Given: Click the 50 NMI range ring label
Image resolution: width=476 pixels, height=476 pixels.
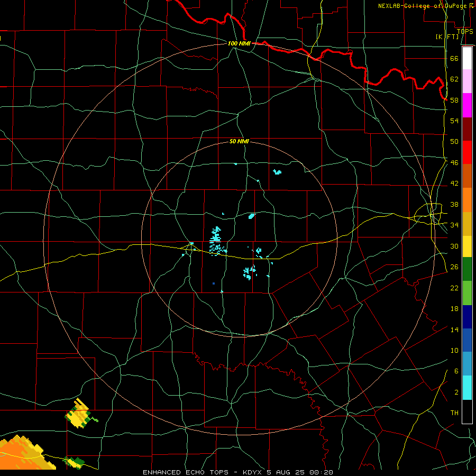Looking at the screenshot, I should (239, 141).
